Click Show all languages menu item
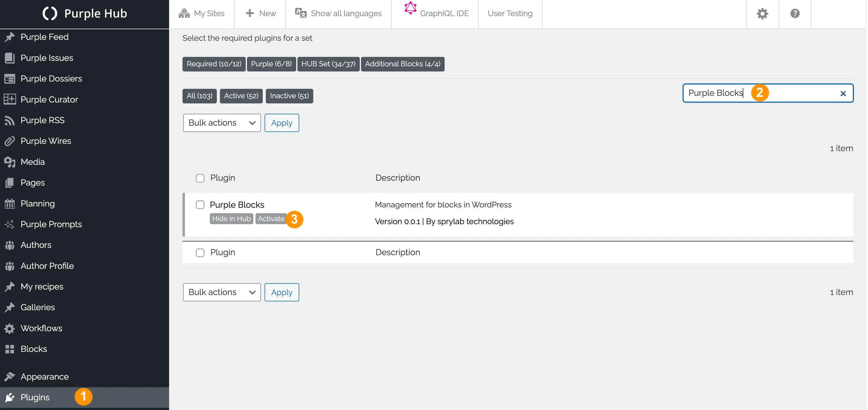 [x=339, y=13]
